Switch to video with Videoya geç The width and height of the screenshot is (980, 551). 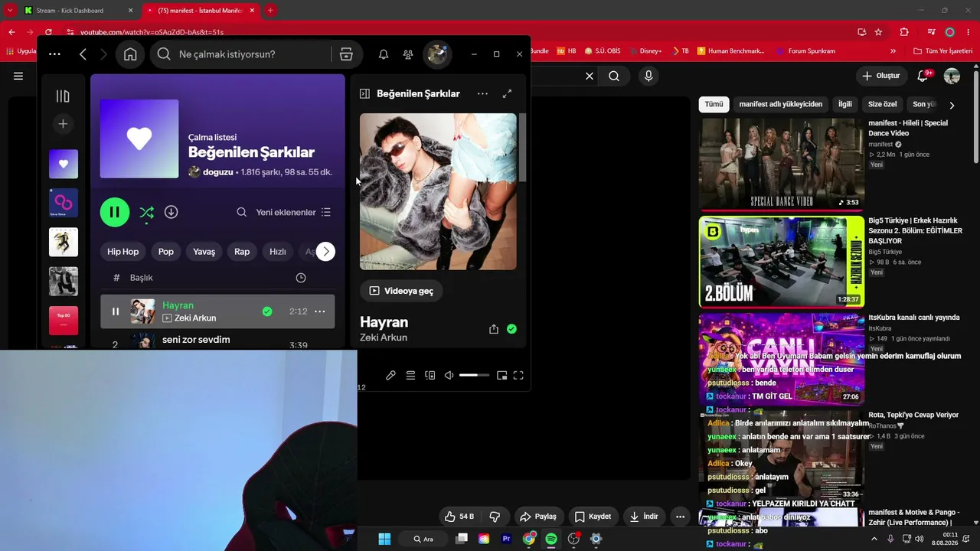click(x=401, y=291)
